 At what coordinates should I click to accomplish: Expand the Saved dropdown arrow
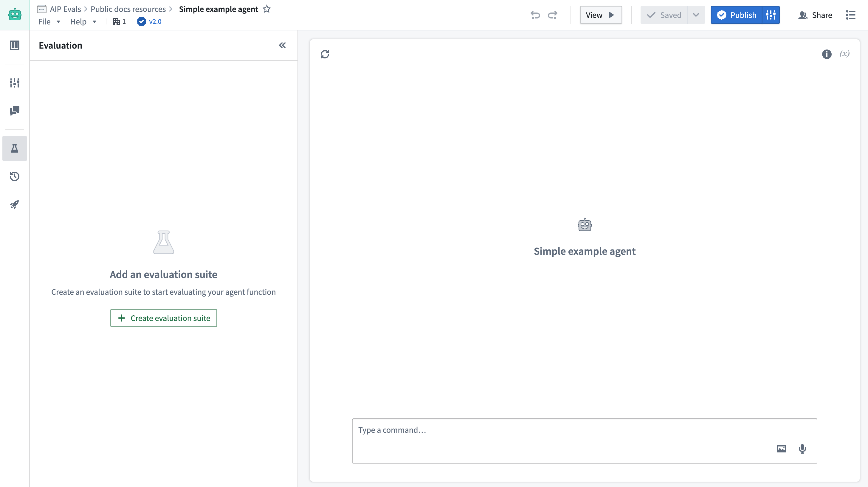696,15
